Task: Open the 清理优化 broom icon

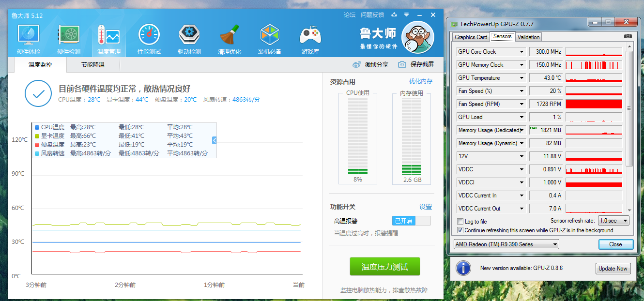Action: coord(230,35)
